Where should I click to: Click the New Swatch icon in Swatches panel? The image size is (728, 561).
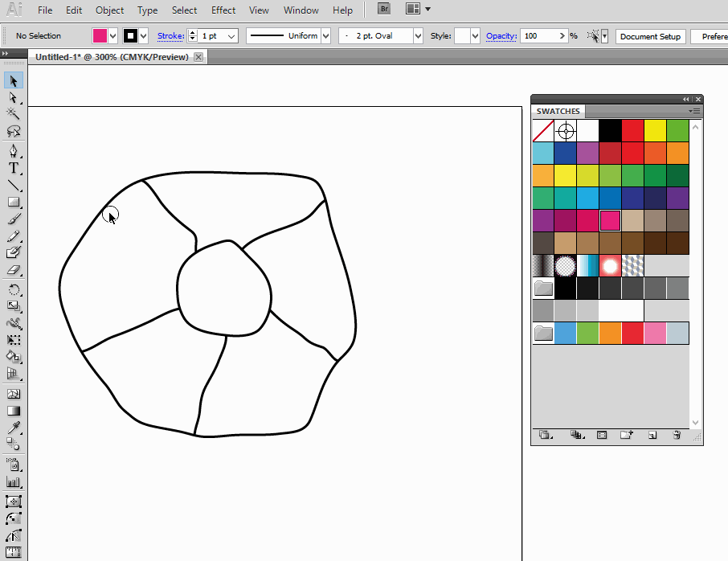652,435
